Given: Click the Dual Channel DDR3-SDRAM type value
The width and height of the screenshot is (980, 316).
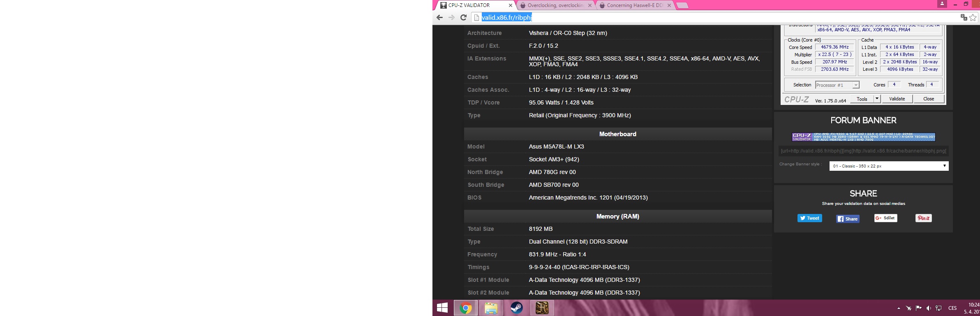Looking at the screenshot, I should (x=578, y=242).
